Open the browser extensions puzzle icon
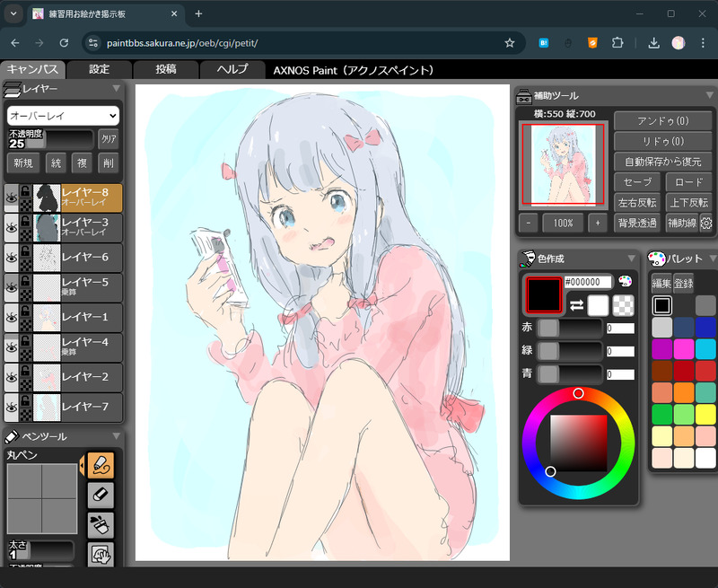The height and width of the screenshot is (588, 718). pos(617,43)
